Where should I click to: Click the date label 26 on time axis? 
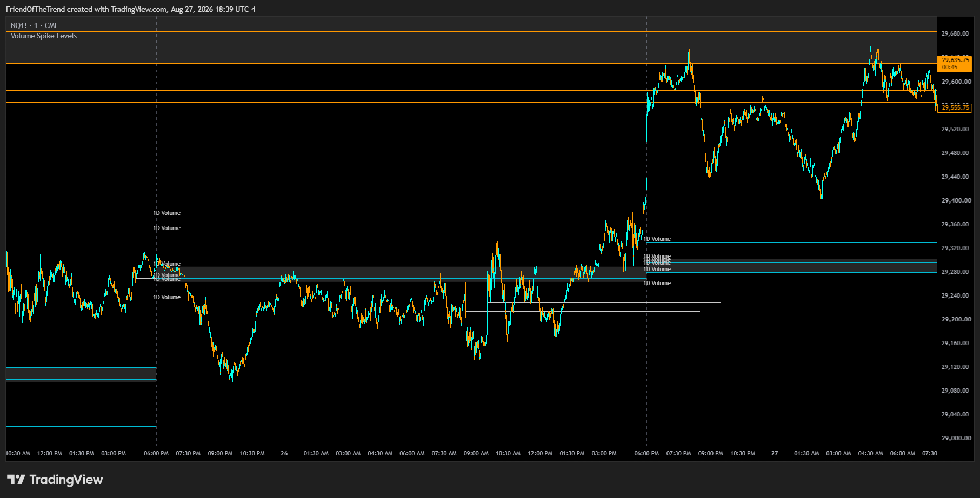284,453
